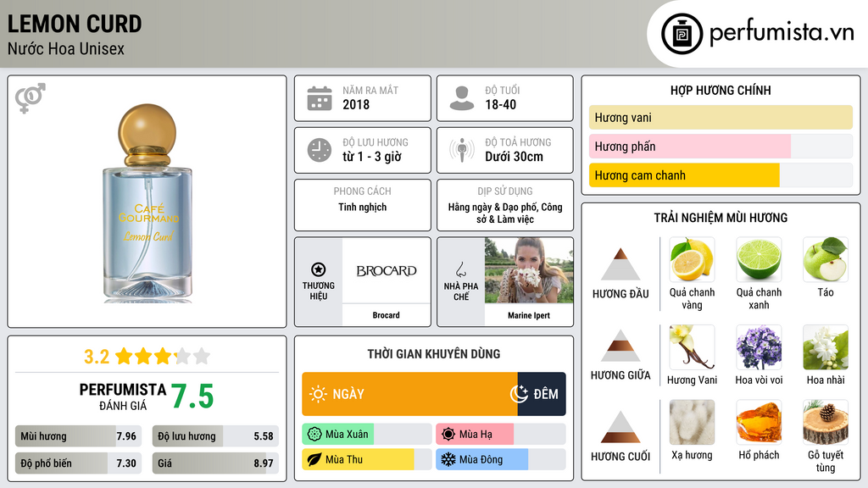The image size is (868, 488).
Task: Click the Mùa Hạ season bar
Action: (x=500, y=435)
